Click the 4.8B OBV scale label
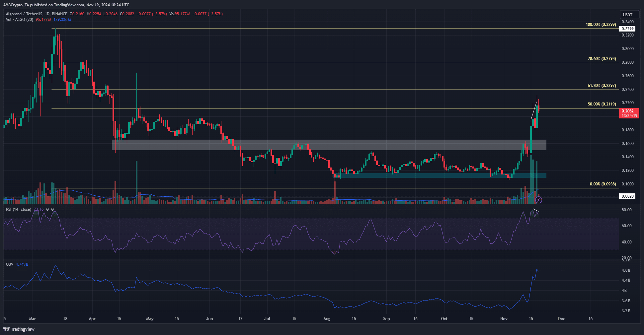Screen dimensions: 644x335 click(x=626, y=270)
